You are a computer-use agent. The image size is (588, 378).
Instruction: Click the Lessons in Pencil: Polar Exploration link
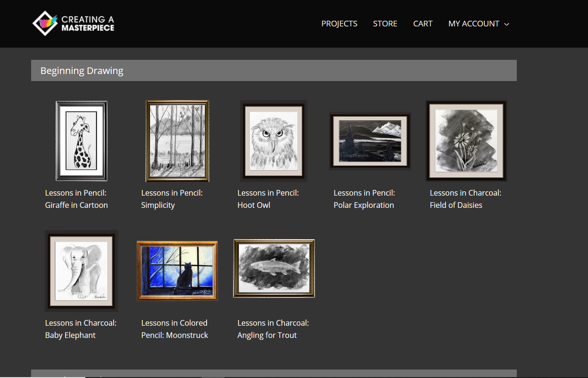pos(364,199)
